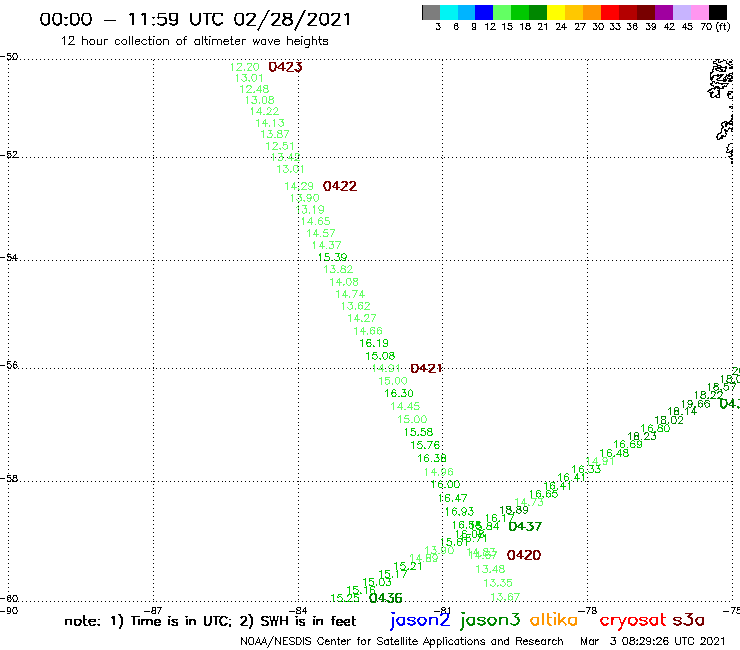Click the 15.25 wave height value
The image size is (740, 650).
pyautogui.click(x=345, y=598)
